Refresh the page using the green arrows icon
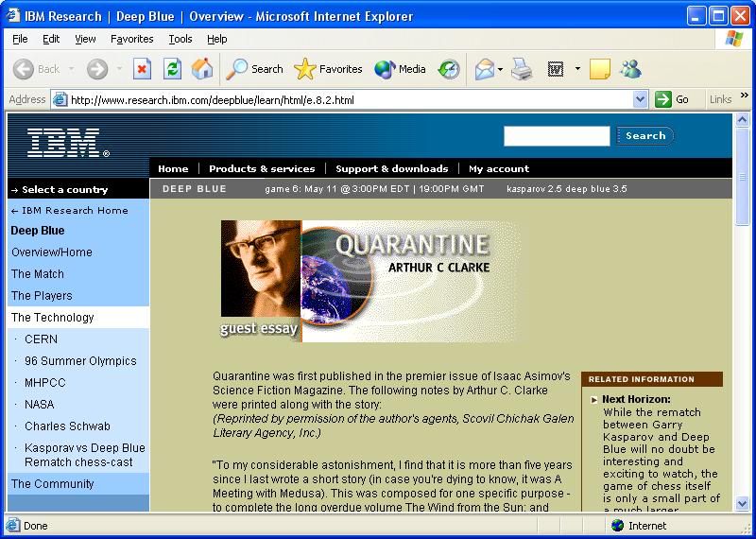This screenshot has height=539, width=756. coord(172,69)
